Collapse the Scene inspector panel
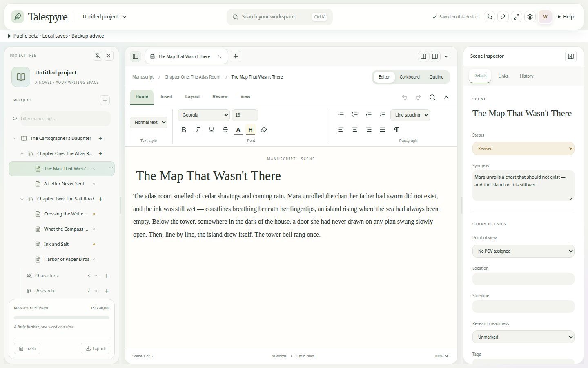The image size is (588, 368). 571,56
